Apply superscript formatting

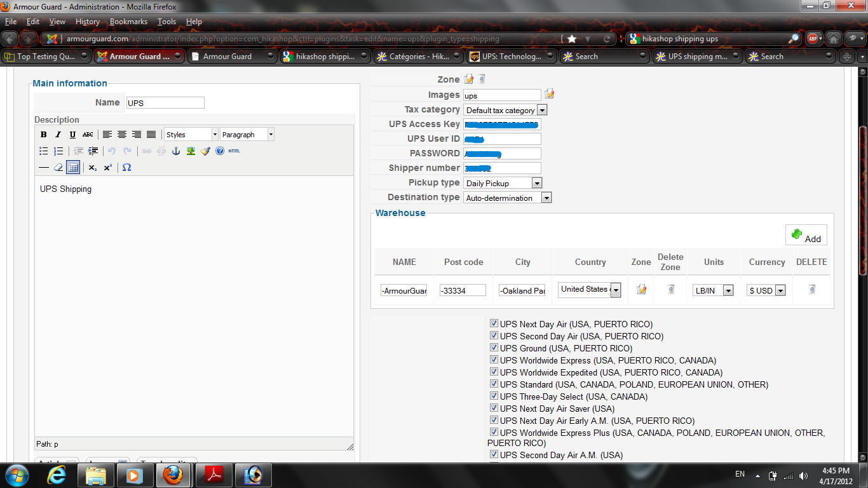point(108,168)
